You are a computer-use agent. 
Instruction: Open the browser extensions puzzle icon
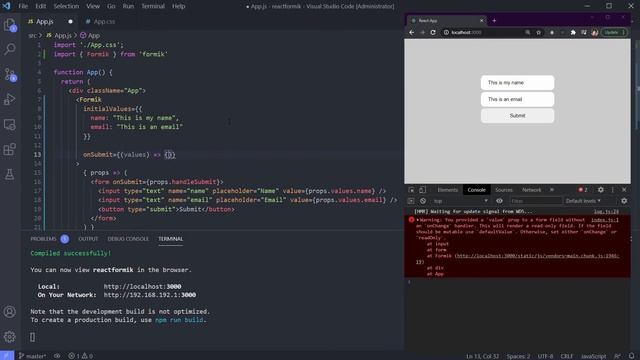(x=573, y=32)
